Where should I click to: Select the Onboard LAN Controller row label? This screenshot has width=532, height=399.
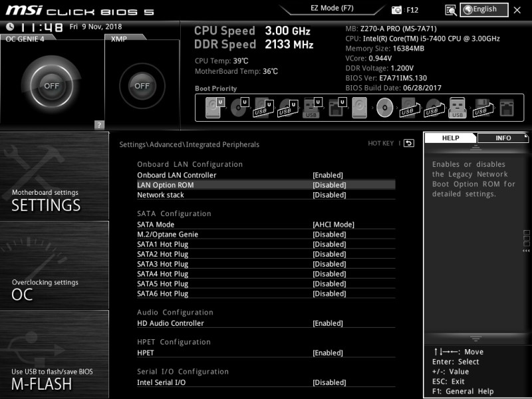pyautogui.click(x=176, y=175)
